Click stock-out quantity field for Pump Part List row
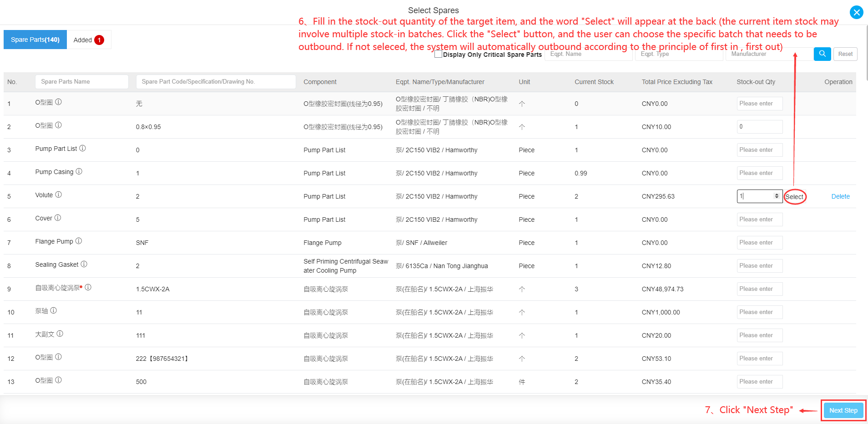 coord(759,150)
